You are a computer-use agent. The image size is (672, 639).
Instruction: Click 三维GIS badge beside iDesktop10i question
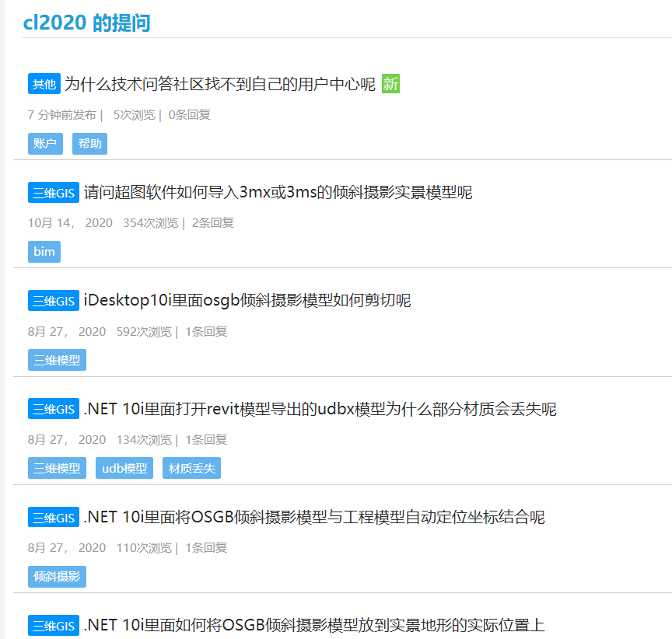[54, 301]
